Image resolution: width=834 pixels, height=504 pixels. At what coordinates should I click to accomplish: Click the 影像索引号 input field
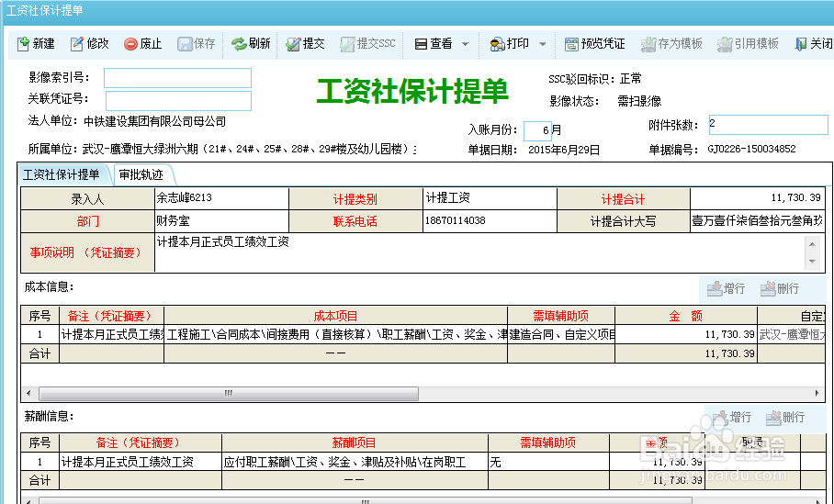pos(177,78)
